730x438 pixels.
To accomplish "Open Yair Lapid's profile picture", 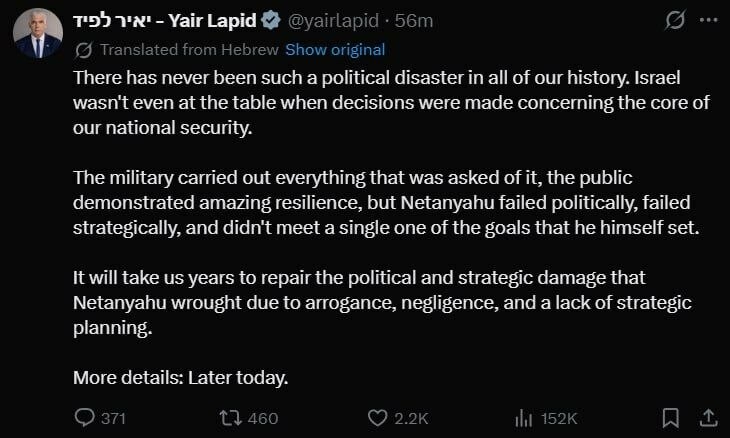I will 38,33.
